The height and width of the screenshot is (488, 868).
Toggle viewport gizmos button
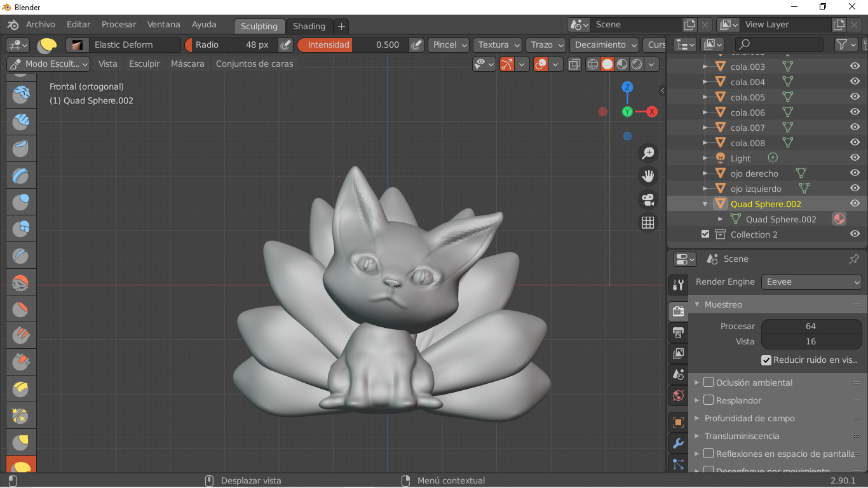pyautogui.click(x=507, y=64)
